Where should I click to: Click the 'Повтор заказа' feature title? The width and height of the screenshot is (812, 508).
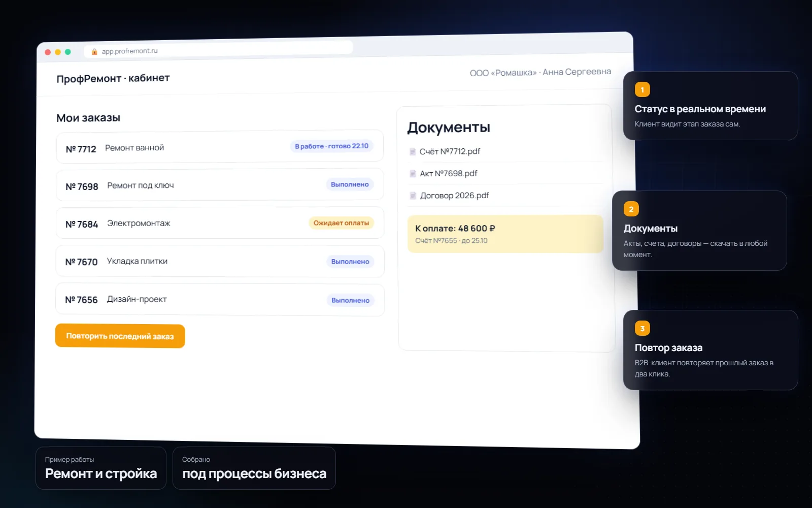pyautogui.click(x=668, y=348)
